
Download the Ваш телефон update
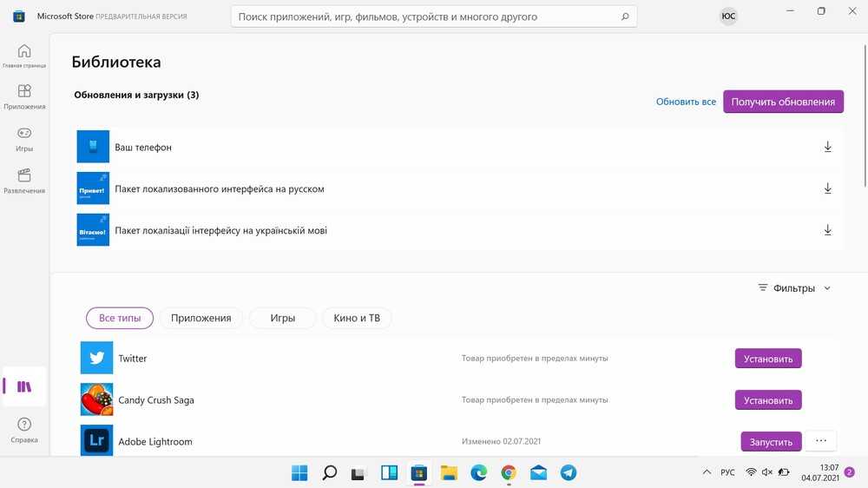[827, 148]
